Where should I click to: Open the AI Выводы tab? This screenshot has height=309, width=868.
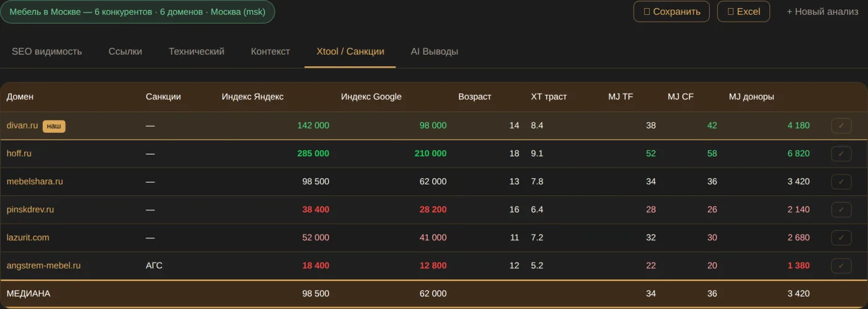pyautogui.click(x=435, y=52)
